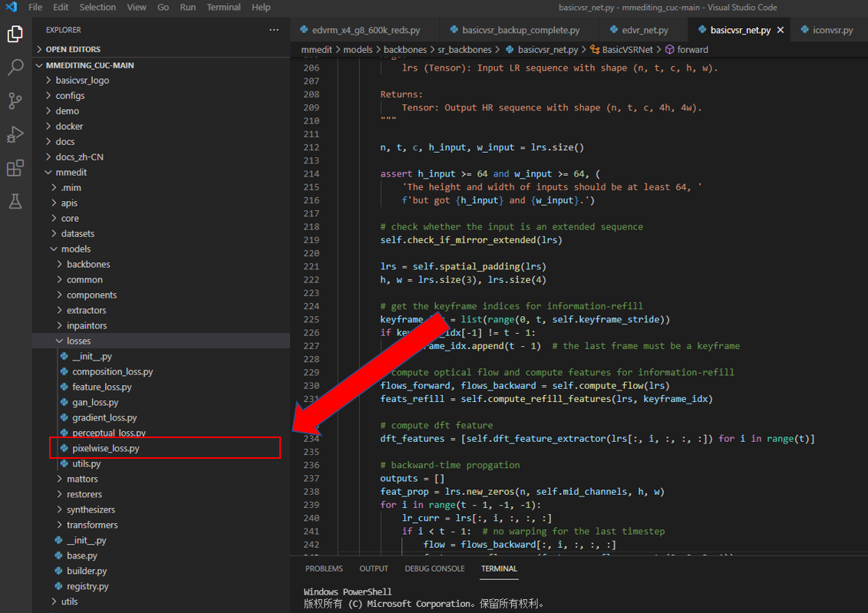This screenshot has height=613, width=868.
Task: Expand the configs folder
Action: pos(161,96)
